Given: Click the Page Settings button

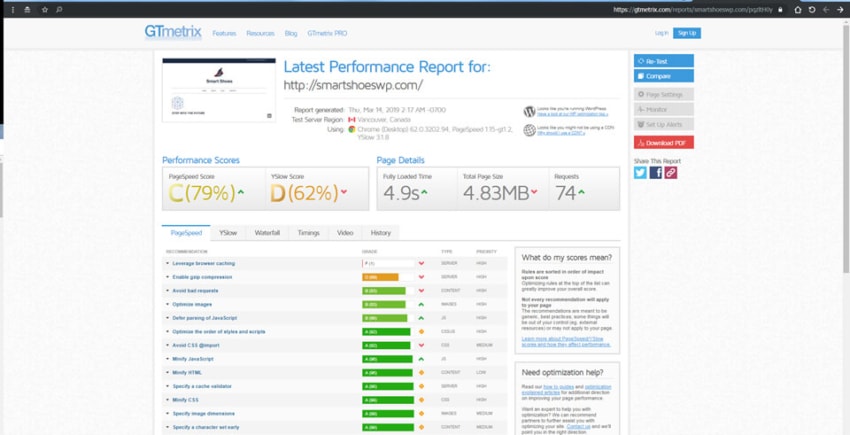Looking at the screenshot, I should pyautogui.click(x=664, y=94).
